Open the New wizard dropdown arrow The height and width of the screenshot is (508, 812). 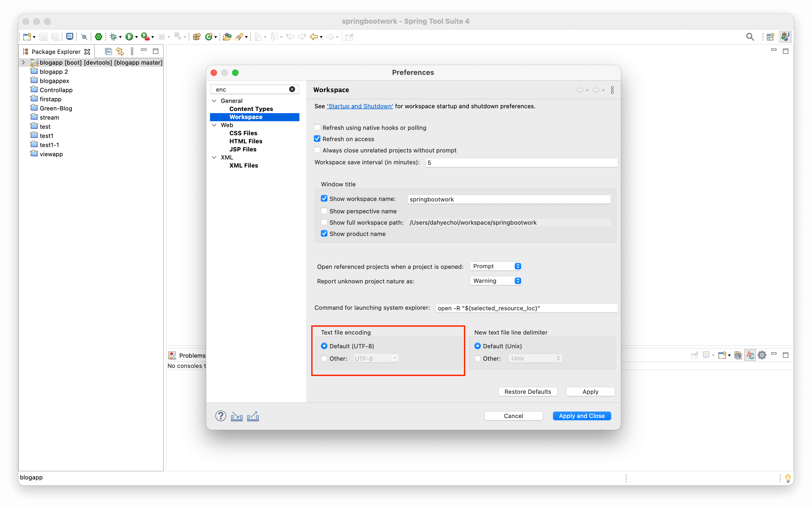[x=34, y=37]
